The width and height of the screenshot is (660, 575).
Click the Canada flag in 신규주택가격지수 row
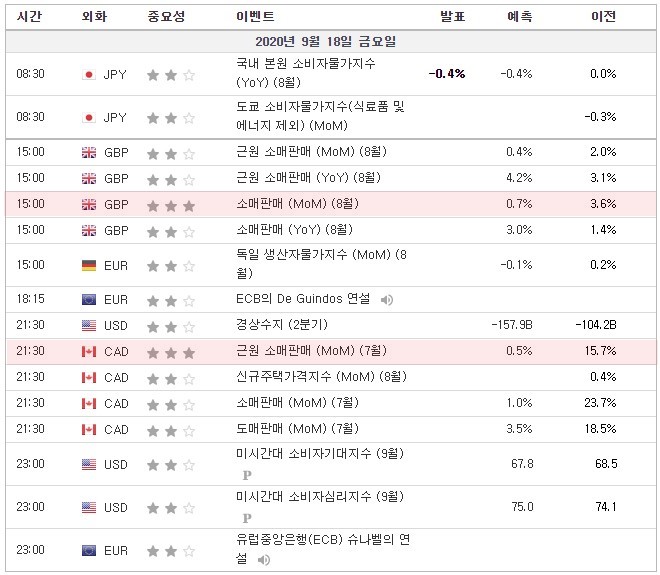[89, 378]
